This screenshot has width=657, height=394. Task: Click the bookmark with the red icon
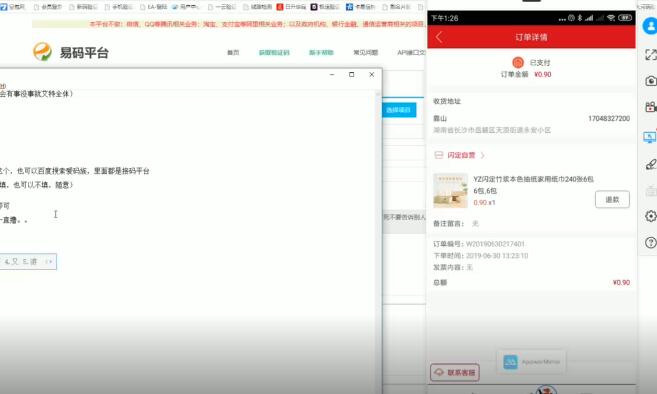click(292, 7)
